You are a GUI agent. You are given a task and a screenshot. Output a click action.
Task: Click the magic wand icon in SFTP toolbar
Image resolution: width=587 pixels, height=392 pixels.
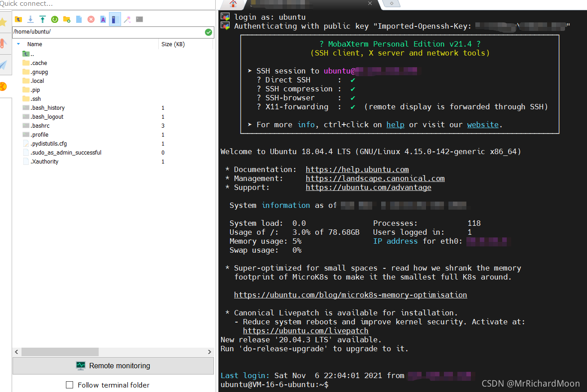[x=127, y=19]
